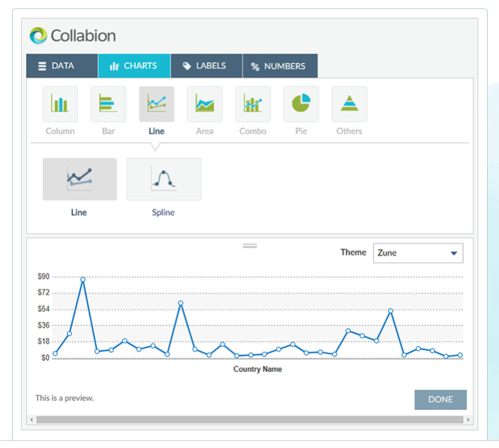Click the highest data point near $90
This screenshot has height=448, width=499.
coord(83,280)
